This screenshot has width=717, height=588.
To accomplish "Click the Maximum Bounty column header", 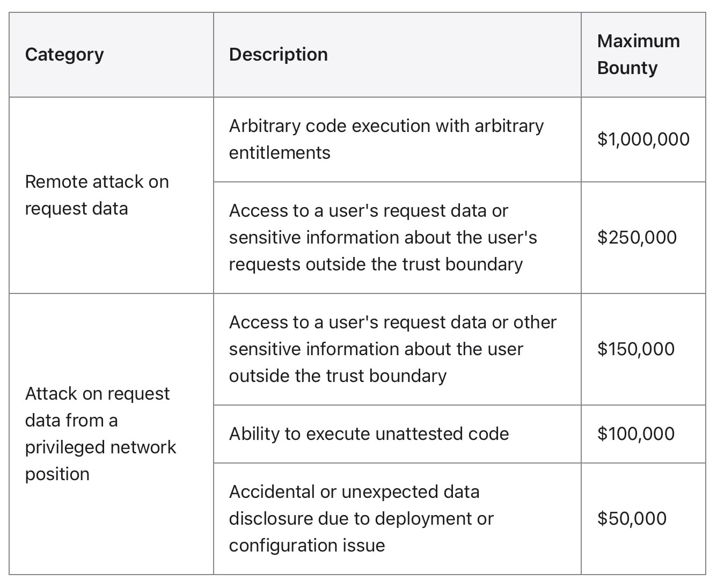I will (638, 55).
